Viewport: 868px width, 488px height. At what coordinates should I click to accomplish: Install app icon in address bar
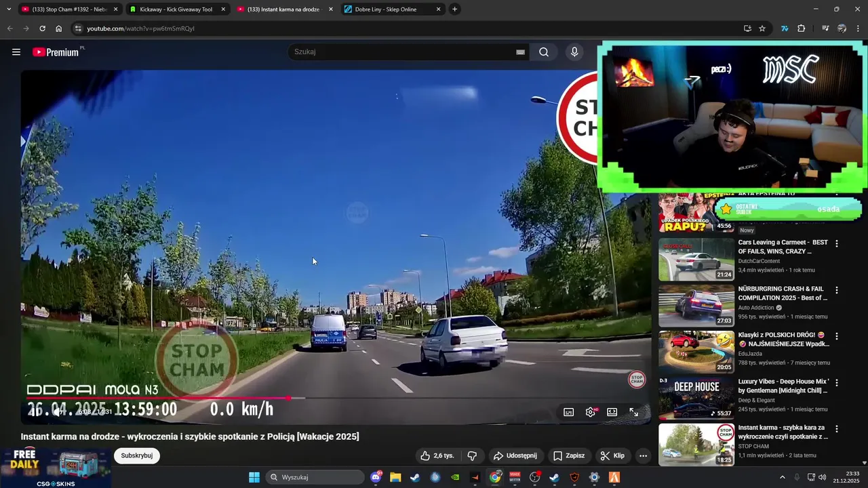point(747,28)
